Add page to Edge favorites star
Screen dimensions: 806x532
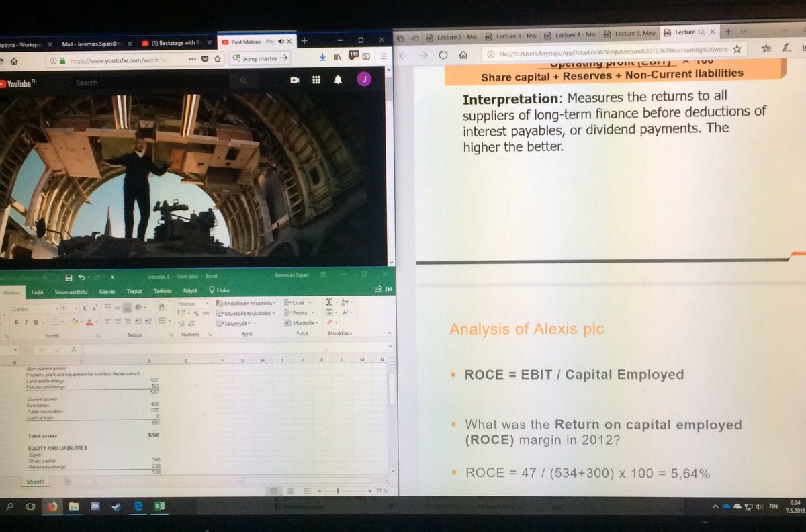[x=737, y=49]
